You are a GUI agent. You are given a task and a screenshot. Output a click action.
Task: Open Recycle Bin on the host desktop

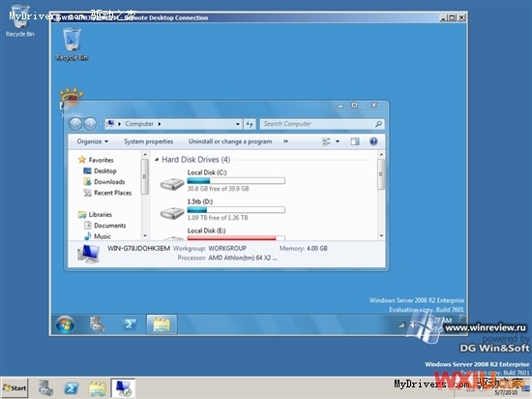pyautogui.click(x=19, y=20)
